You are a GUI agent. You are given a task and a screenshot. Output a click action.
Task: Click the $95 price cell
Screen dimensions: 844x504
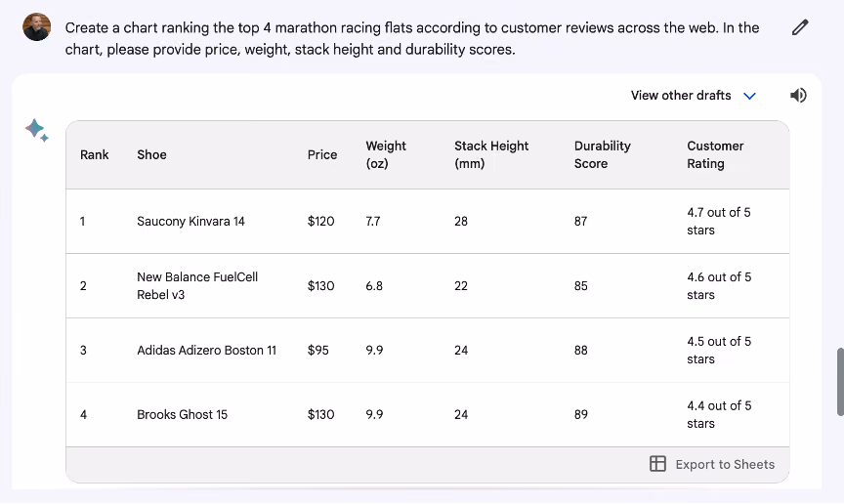click(x=318, y=350)
